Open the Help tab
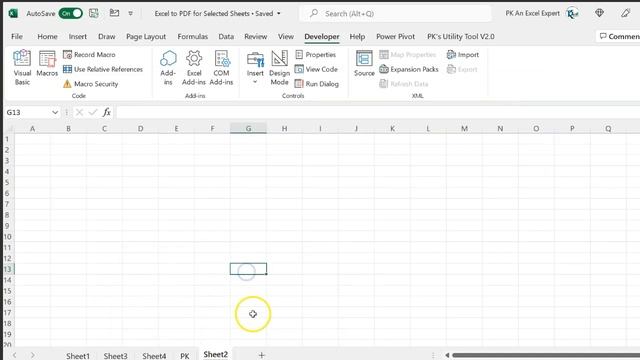The height and width of the screenshot is (360, 640). (357, 37)
